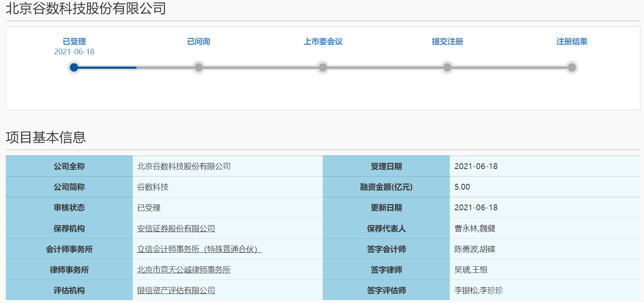Click the 注册结果 stage circle node
The height and width of the screenshot is (303, 644).
tap(571, 67)
